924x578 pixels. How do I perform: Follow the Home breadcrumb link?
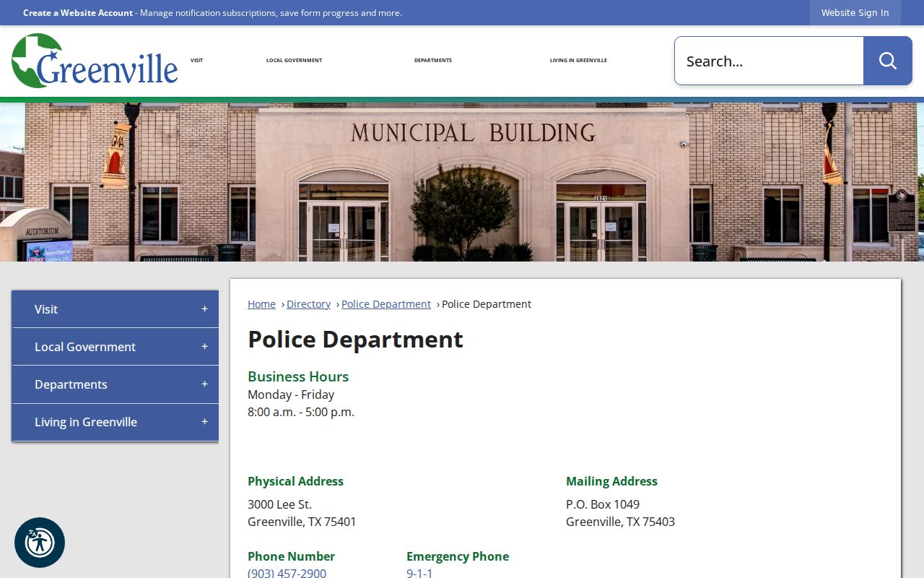pos(261,304)
